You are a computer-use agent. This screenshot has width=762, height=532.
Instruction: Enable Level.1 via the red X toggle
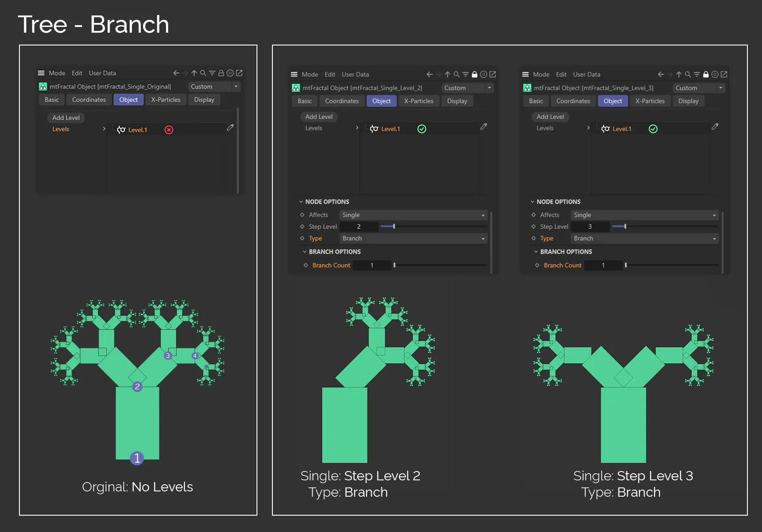pos(169,130)
